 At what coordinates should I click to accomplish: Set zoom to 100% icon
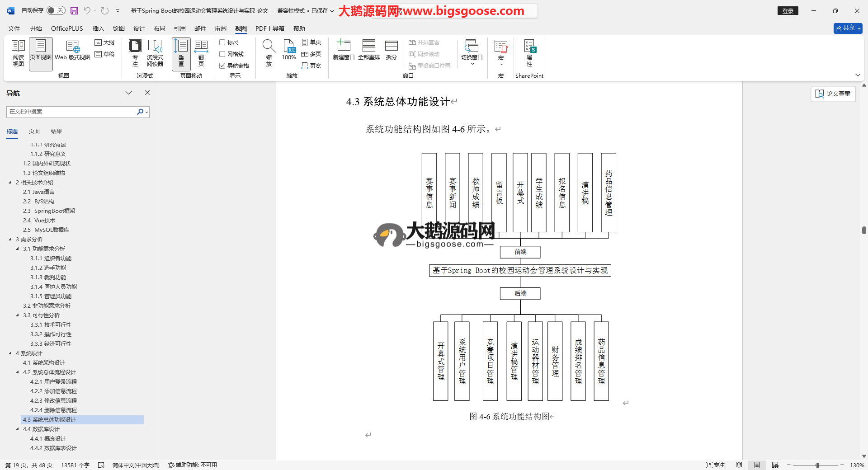pyautogui.click(x=289, y=50)
